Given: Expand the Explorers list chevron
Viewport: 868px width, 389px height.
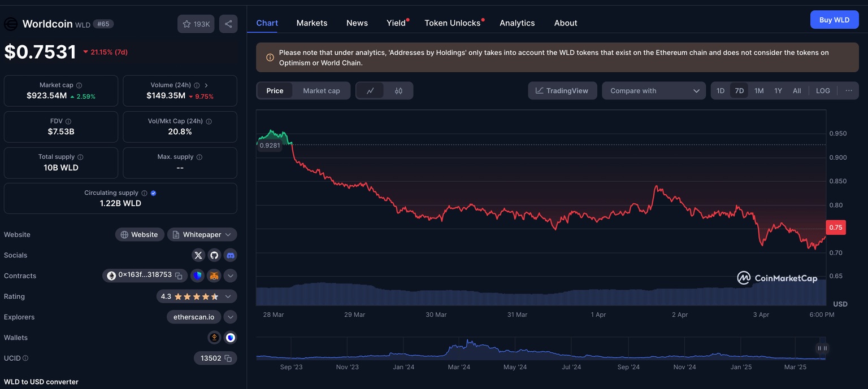Looking at the screenshot, I should (230, 317).
